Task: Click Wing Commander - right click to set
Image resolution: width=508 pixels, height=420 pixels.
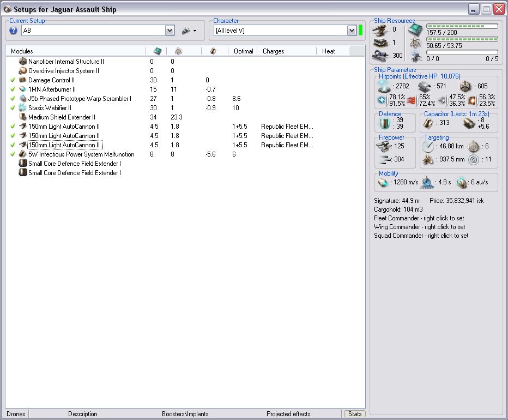Action: (x=419, y=227)
